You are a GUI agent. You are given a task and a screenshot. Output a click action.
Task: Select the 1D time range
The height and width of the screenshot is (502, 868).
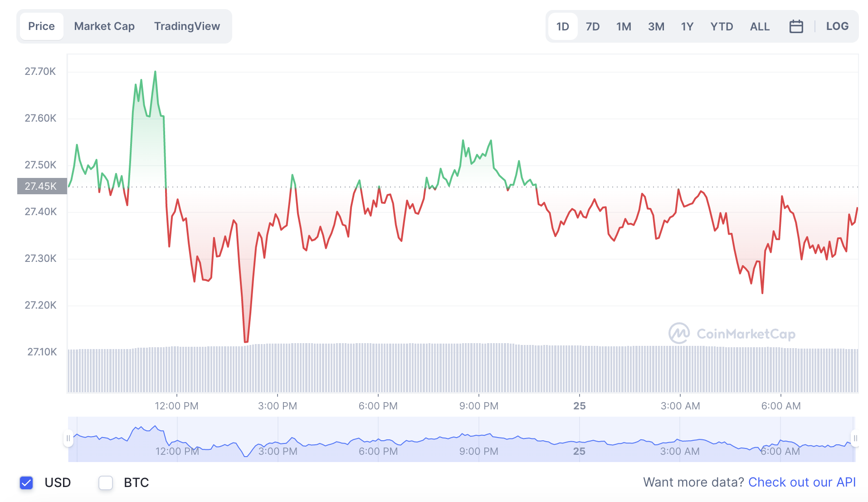coord(562,26)
